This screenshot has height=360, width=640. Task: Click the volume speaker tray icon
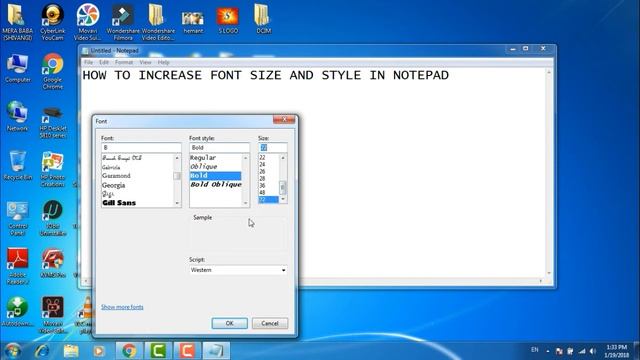coord(593,351)
